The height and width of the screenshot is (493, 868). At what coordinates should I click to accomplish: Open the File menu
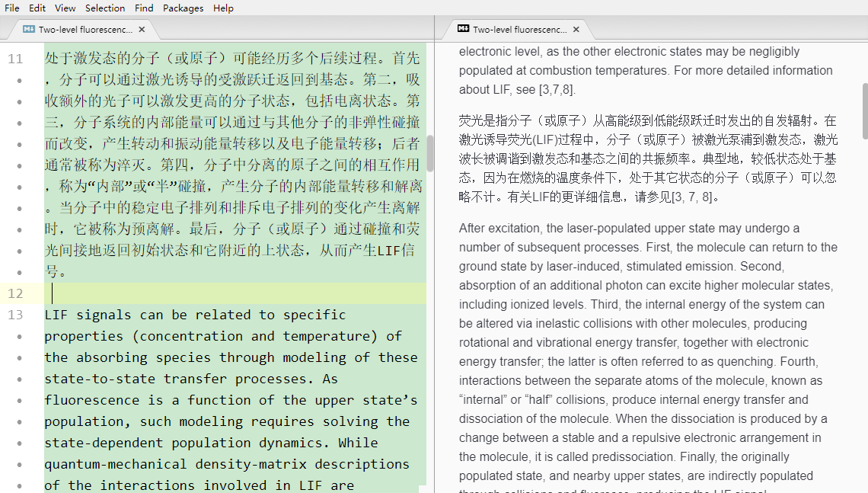(x=11, y=8)
